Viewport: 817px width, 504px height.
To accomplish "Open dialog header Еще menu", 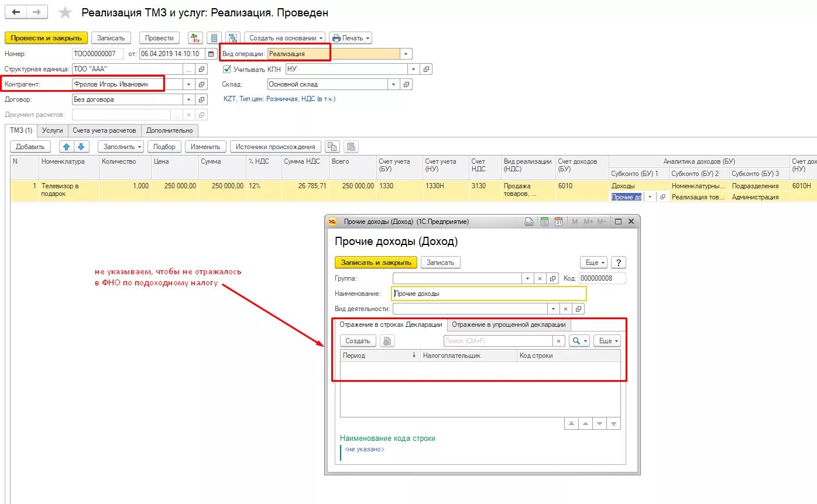I will (x=594, y=263).
